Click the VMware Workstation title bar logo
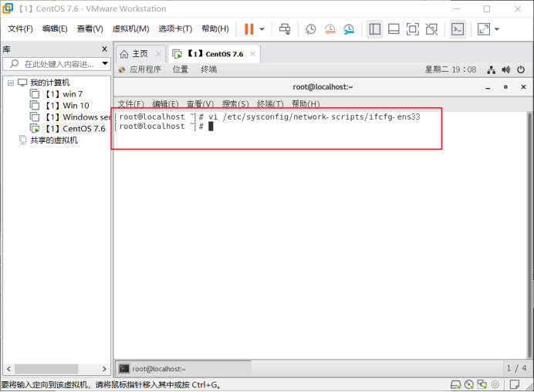Viewport: 534px width, 392px height. (8, 8)
